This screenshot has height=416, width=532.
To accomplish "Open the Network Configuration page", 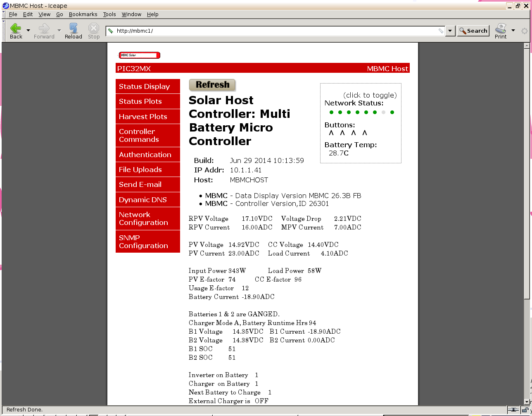I will pos(148,219).
